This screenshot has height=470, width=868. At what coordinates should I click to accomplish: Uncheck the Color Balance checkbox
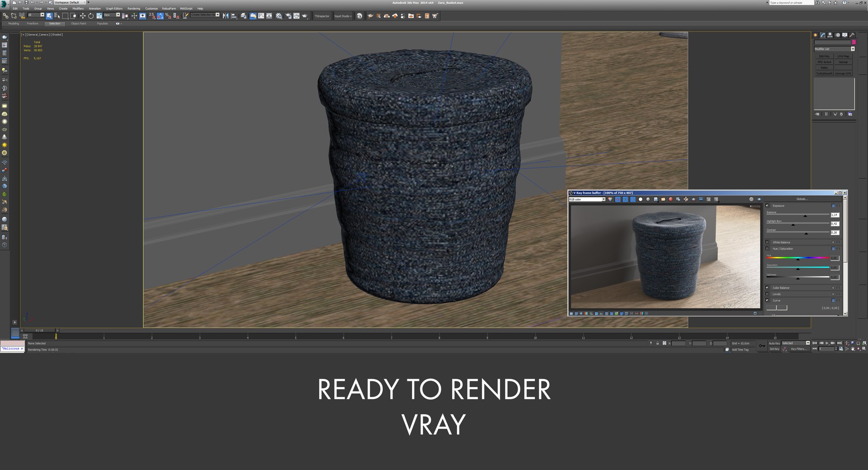pyautogui.click(x=767, y=287)
